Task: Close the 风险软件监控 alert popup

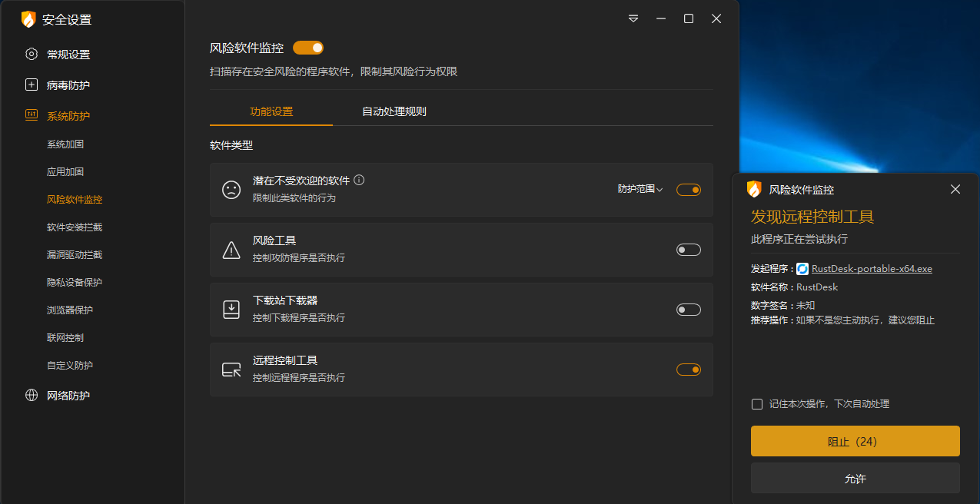Action: point(955,189)
